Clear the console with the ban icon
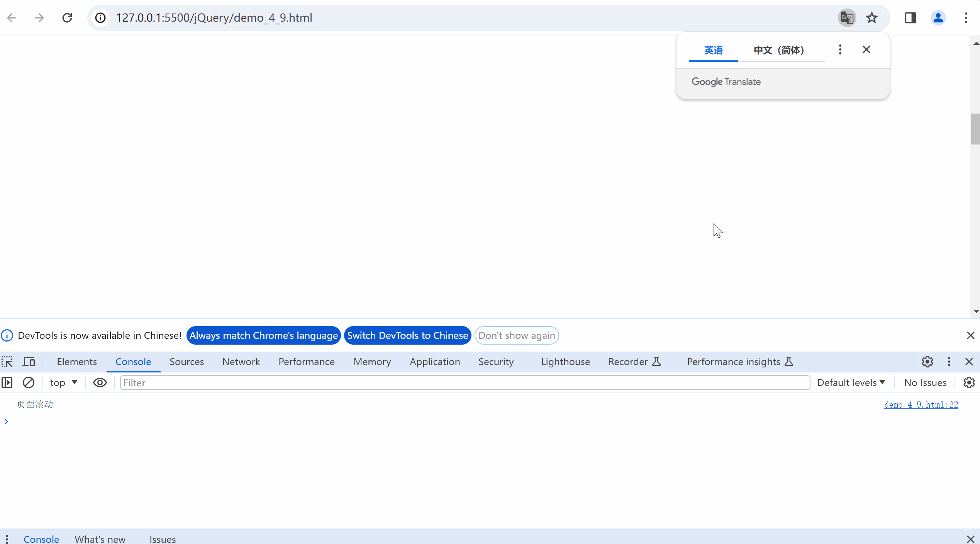The height and width of the screenshot is (544, 980). [x=29, y=383]
